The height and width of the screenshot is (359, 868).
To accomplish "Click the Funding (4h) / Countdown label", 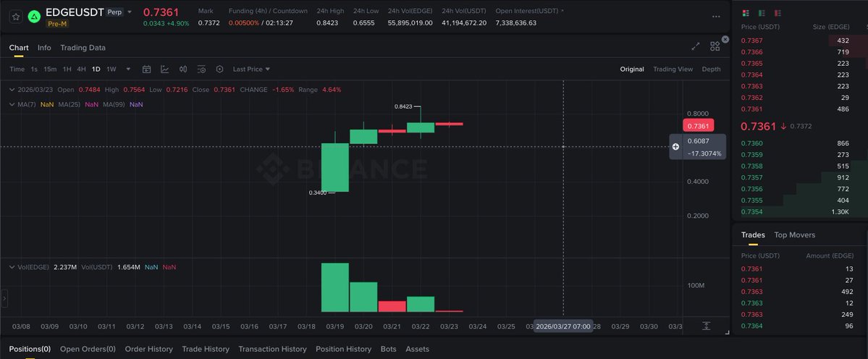I will [268, 11].
